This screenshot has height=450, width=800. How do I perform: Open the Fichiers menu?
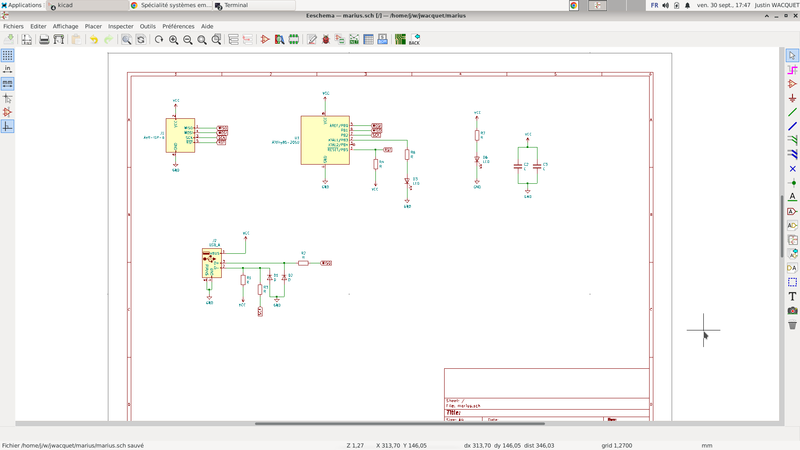[x=13, y=26]
